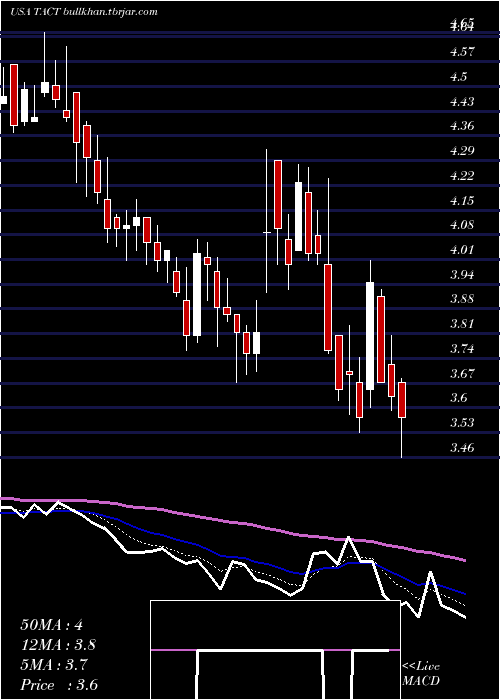Viewport: 500px width, 700px height.
Task: Click the '50MA : 4' legend text
Action: [51, 625]
